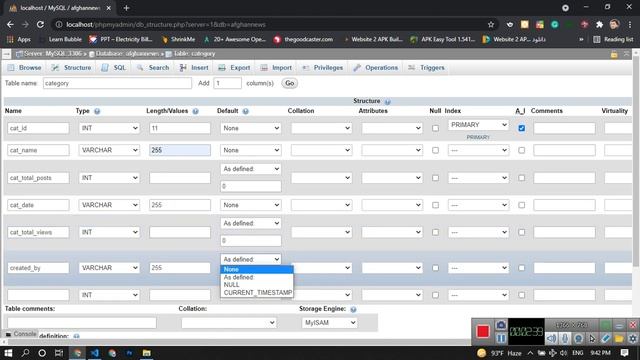Viewport: 640px width, 360px height.
Task: Bookmark this page with the star icon
Action: coord(491,24)
